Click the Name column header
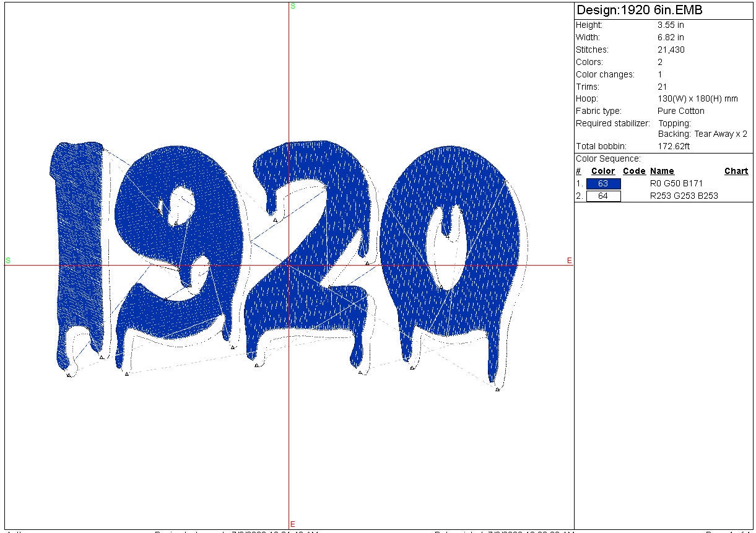Screen dimensions: 756x533 click(x=662, y=171)
